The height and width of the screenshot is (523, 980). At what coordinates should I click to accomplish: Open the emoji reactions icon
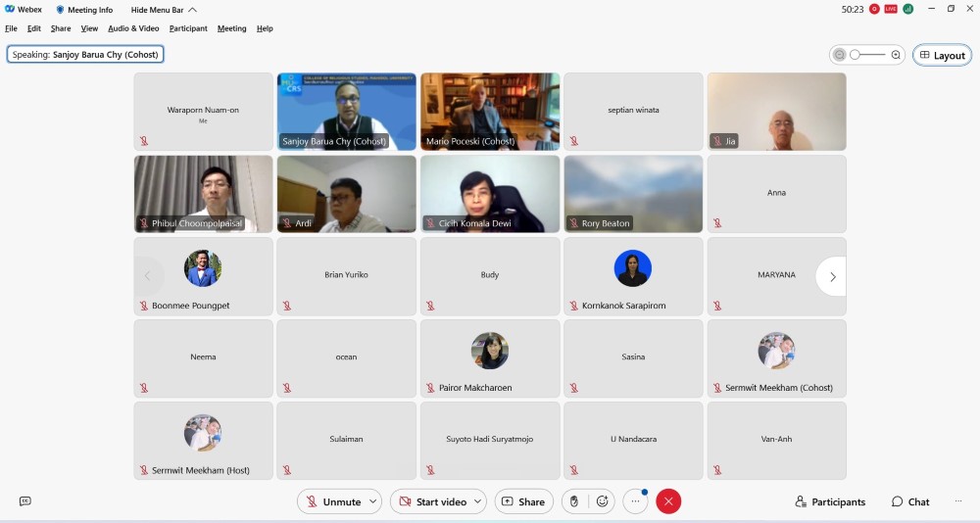pos(602,501)
